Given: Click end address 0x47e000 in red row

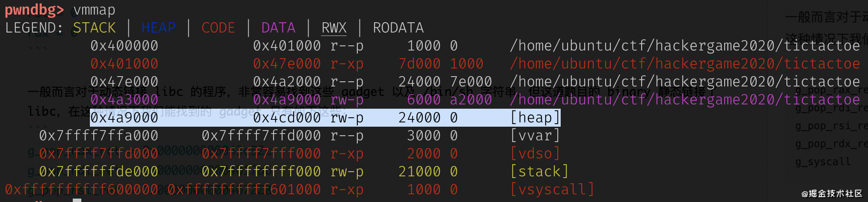Looking at the screenshot, I should click(x=287, y=64).
